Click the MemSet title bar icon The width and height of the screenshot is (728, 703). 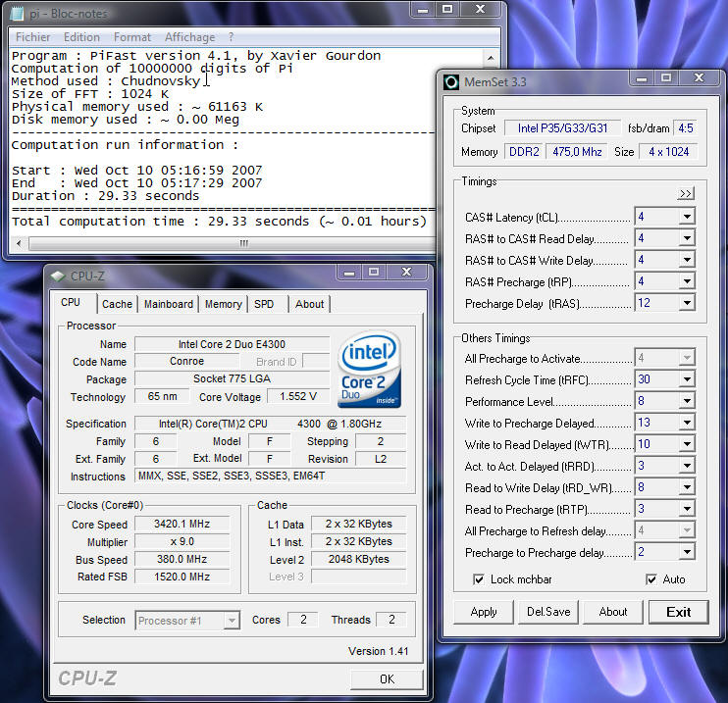click(x=450, y=82)
